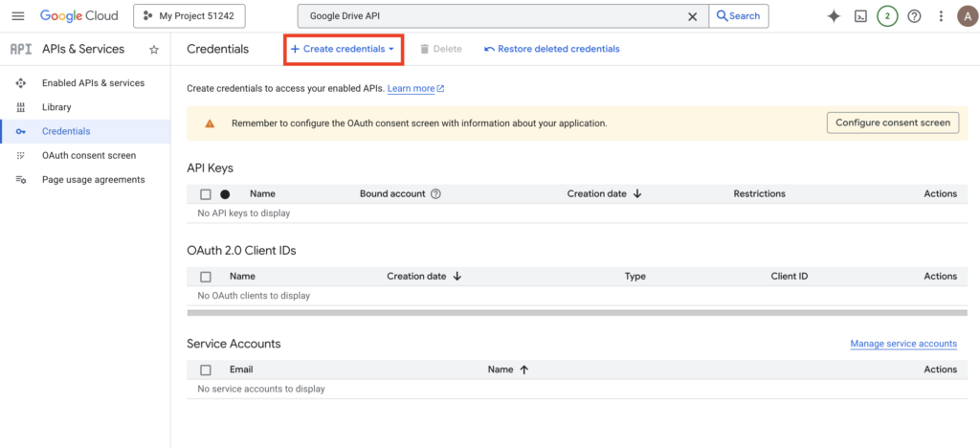Screen dimensions: 980x448
Task: Activate Cloud Shell terminal icon
Action: 860,16
